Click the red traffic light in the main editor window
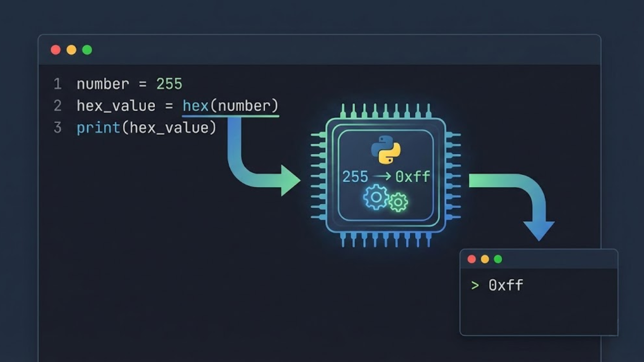This screenshot has height=362, width=644. [x=56, y=49]
